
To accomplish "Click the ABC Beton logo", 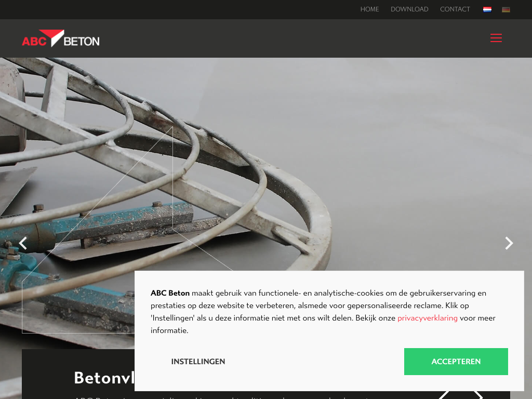I will point(61,38).
